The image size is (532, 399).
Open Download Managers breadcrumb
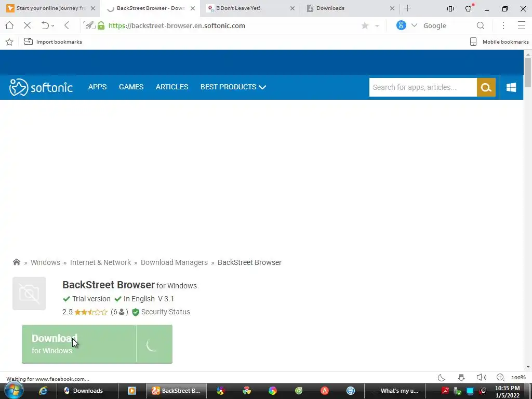[174, 262]
